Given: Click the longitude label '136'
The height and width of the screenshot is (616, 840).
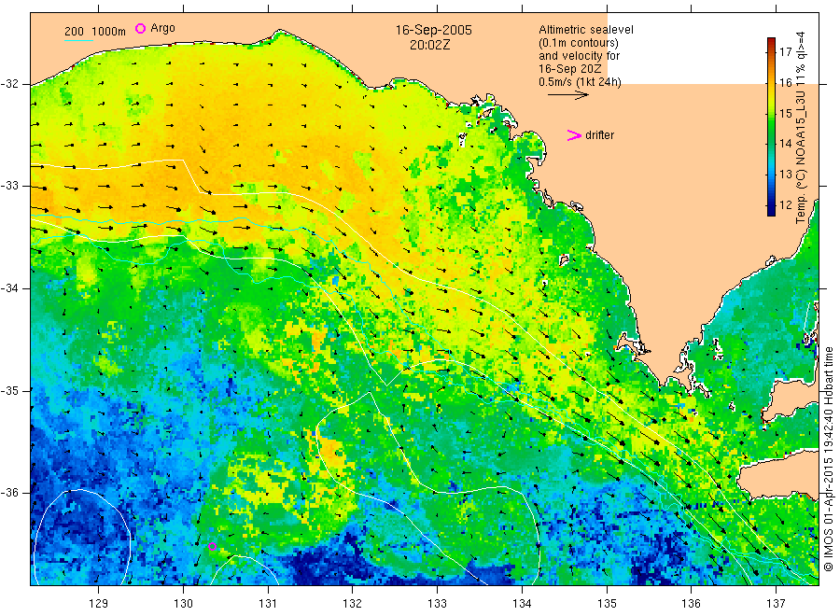Looking at the screenshot, I should point(691,604).
